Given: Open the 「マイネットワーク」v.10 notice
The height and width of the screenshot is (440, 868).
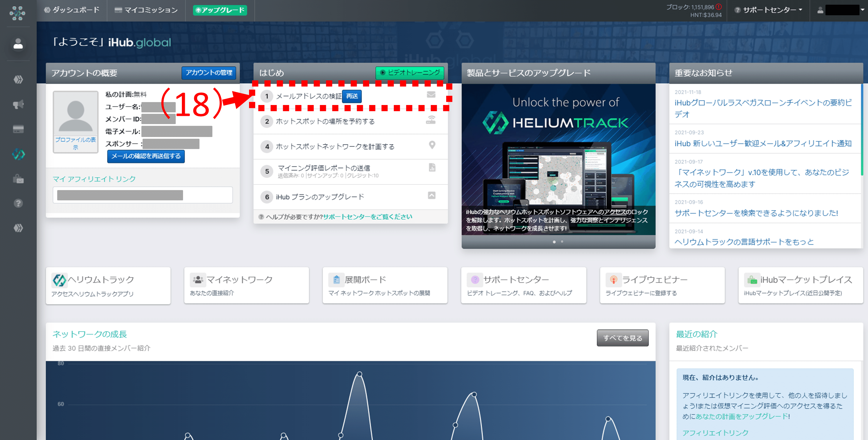Looking at the screenshot, I should click(762, 178).
